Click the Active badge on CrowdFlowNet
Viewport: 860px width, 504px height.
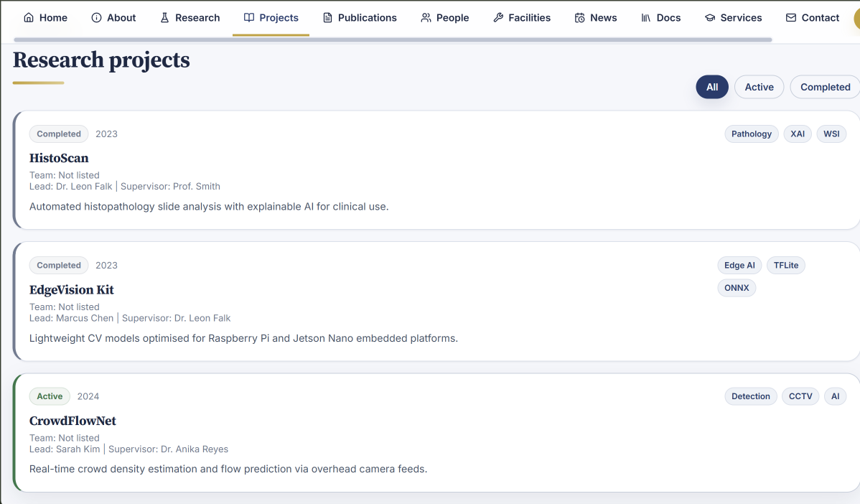coord(50,396)
